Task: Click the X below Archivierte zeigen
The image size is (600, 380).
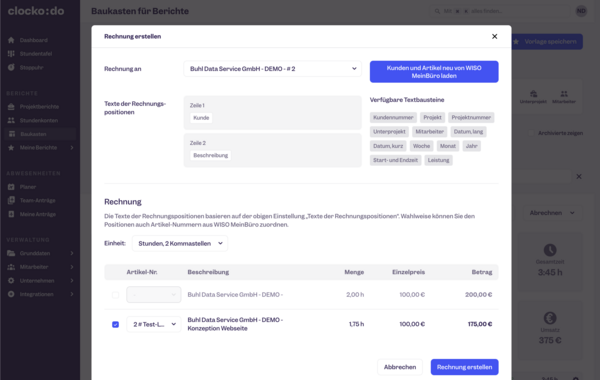Action: [579, 176]
